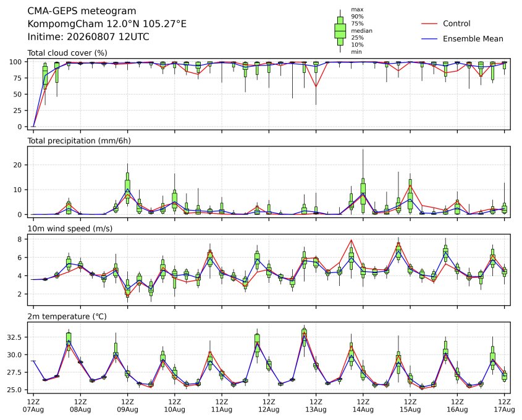
Task: Click the 'min' label in the legend
Action: [x=356, y=52]
